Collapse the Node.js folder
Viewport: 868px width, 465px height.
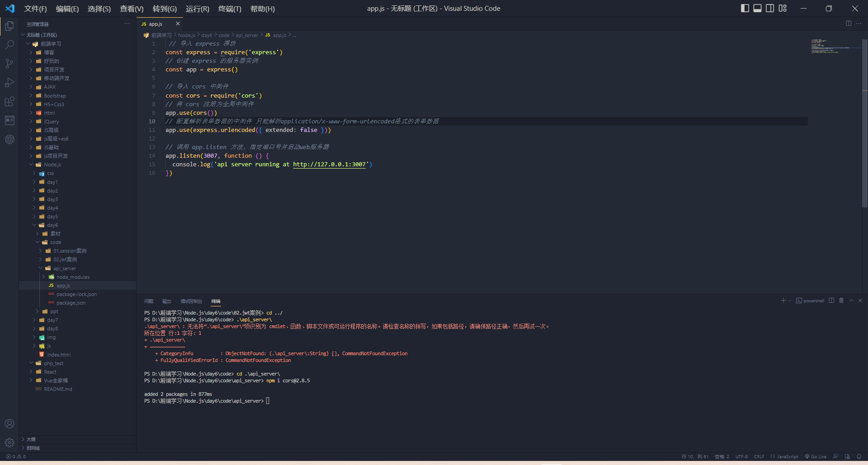pos(77,164)
